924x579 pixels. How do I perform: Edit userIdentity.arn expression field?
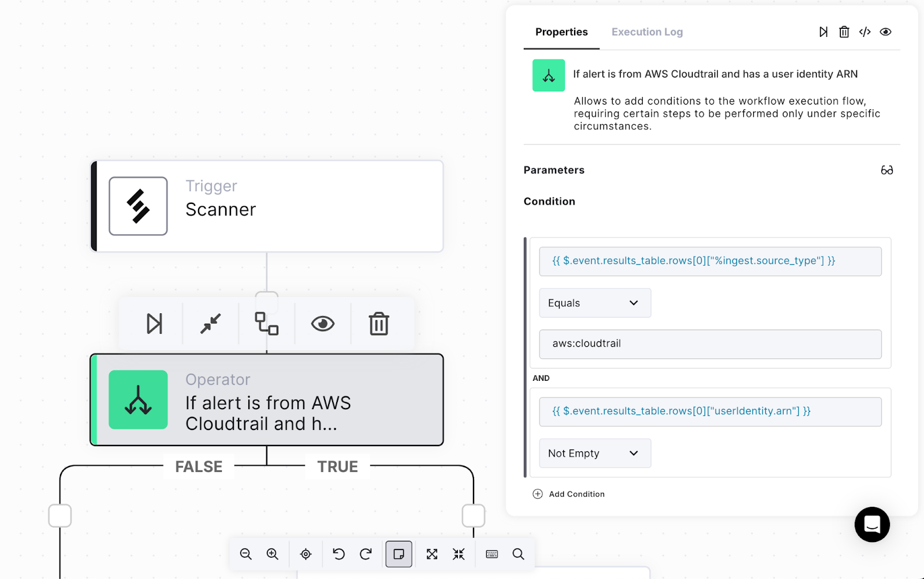point(710,411)
